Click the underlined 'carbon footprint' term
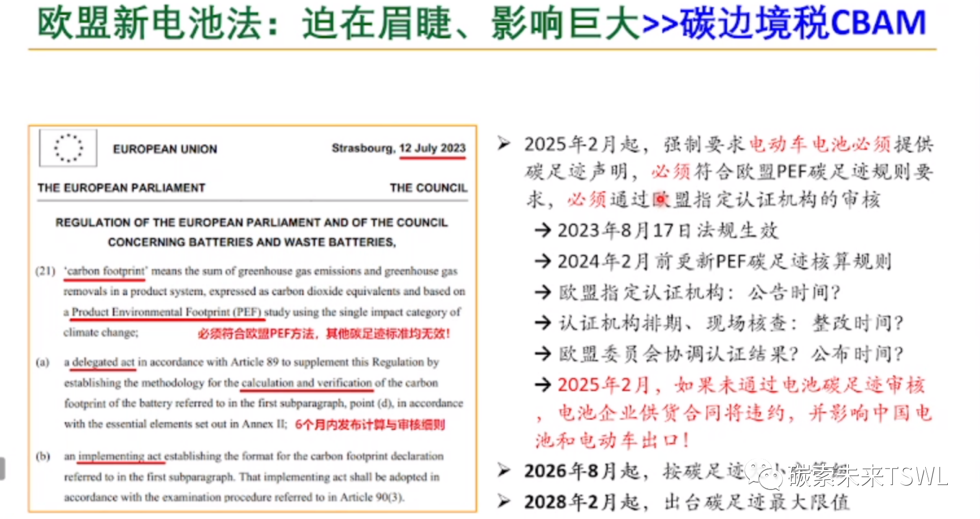980x519 pixels. tap(106, 271)
